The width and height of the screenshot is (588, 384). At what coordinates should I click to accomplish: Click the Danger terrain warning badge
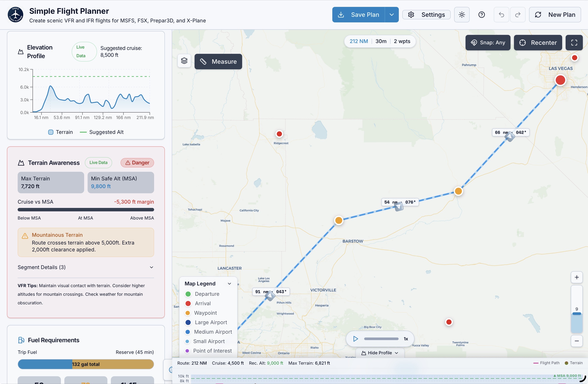click(x=137, y=163)
